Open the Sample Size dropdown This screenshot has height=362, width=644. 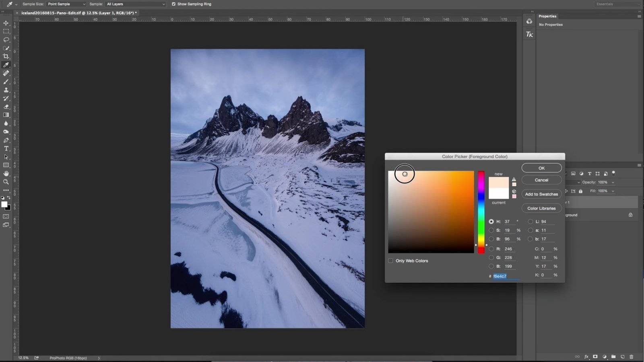66,4
